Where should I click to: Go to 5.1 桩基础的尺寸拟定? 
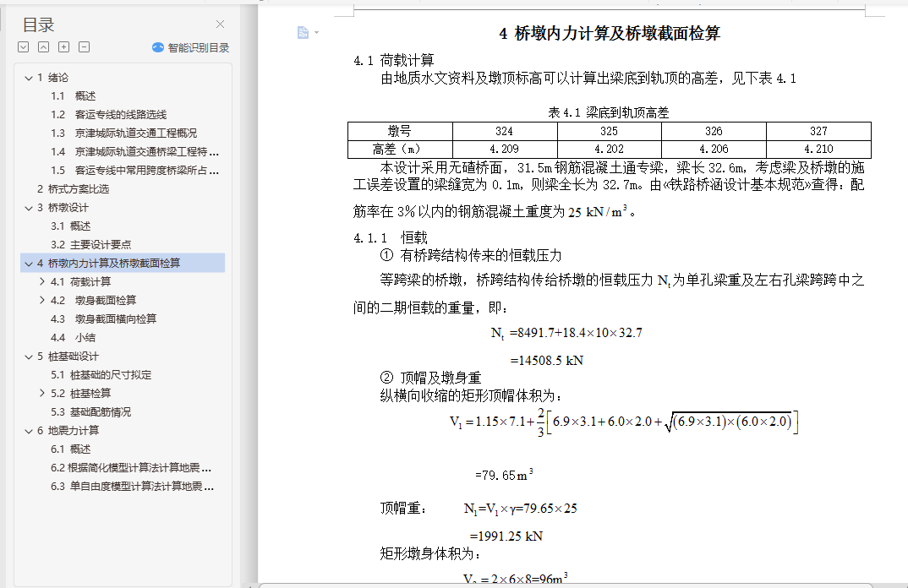pyautogui.click(x=101, y=375)
